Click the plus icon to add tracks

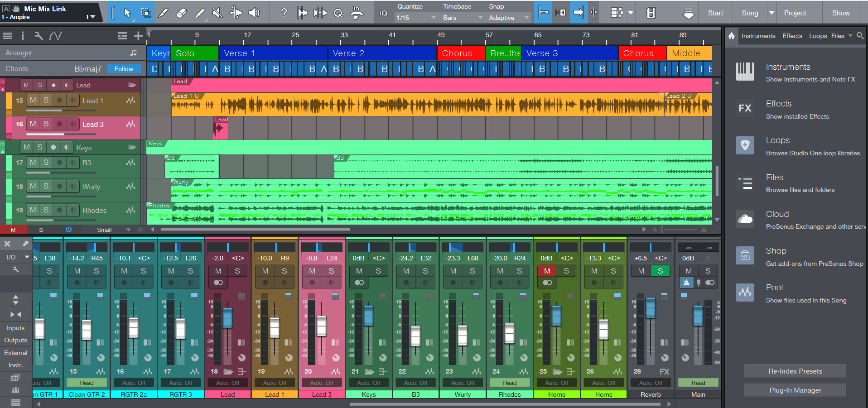click(x=138, y=36)
